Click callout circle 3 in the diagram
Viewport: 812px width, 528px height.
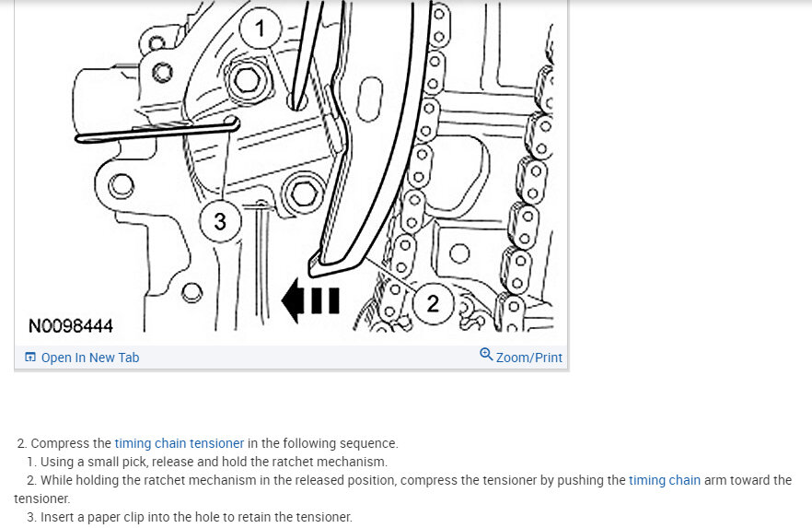click(221, 222)
